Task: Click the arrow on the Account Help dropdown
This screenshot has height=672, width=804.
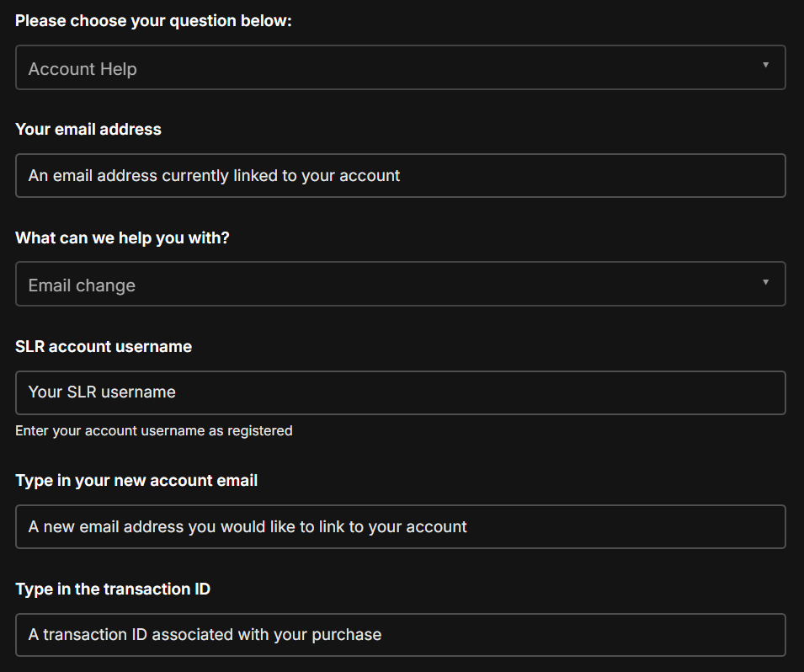Action: (765, 66)
